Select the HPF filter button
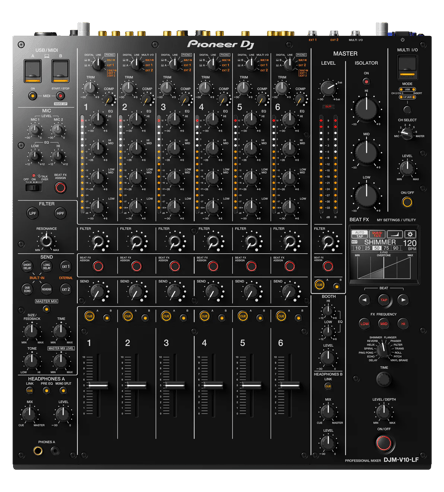 click(60, 213)
